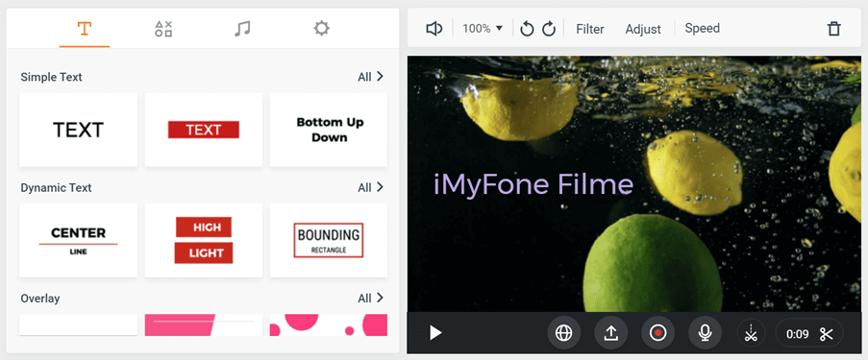
Task: Click the Dynamic Text heading
Action: coord(56,187)
